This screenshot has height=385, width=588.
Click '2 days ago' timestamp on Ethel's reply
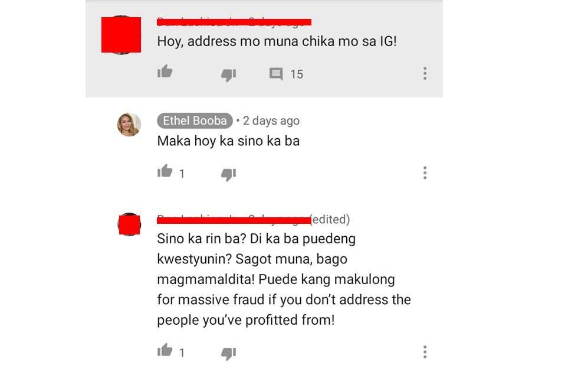click(271, 121)
